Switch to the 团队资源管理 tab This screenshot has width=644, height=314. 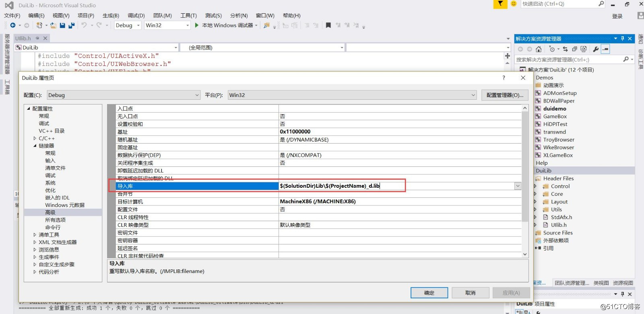572,283
